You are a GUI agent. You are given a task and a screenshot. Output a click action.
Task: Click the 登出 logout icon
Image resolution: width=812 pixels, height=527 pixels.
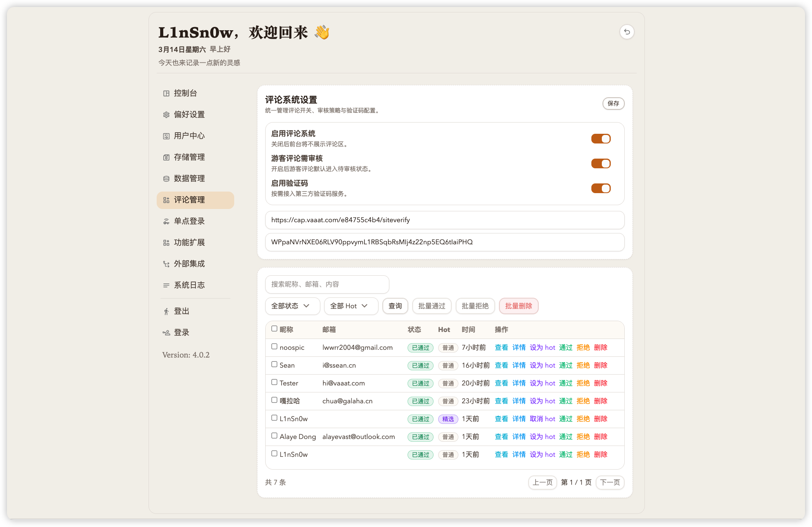(x=166, y=311)
